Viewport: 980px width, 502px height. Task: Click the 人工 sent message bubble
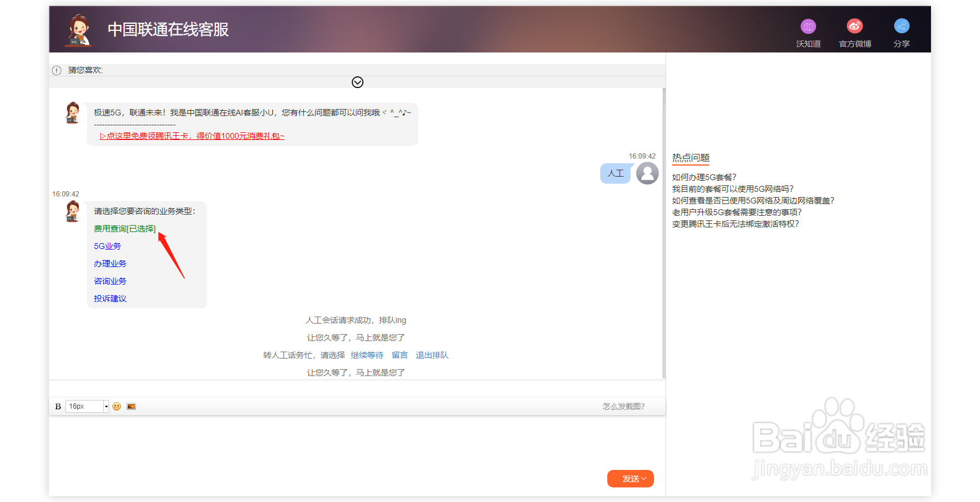(615, 173)
